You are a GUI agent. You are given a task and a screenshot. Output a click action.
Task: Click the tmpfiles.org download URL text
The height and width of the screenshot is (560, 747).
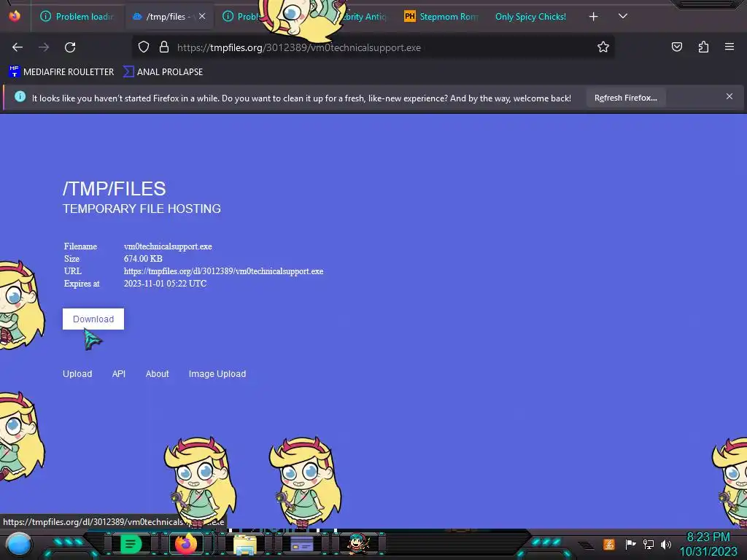pos(223,271)
